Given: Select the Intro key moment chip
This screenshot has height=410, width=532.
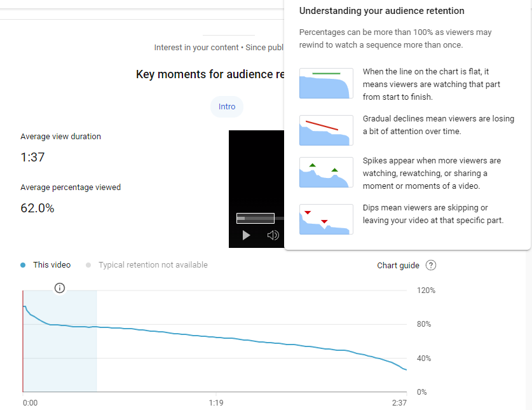Looking at the screenshot, I should (x=227, y=107).
